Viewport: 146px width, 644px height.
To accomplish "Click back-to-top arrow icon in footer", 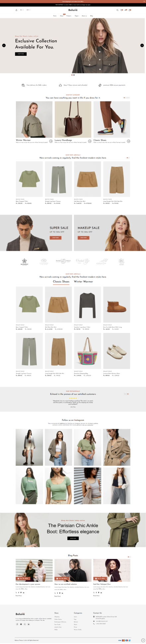I will pyautogui.click(x=143, y=640).
